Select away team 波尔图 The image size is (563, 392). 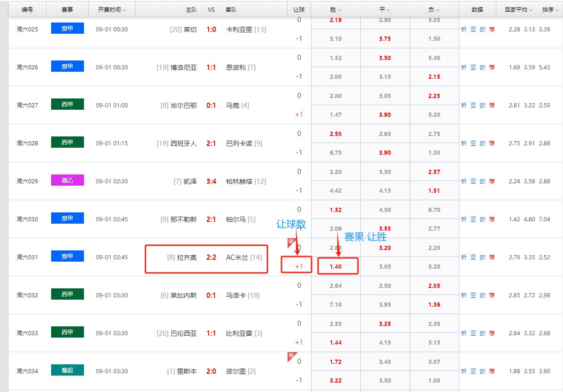pos(236,371)
